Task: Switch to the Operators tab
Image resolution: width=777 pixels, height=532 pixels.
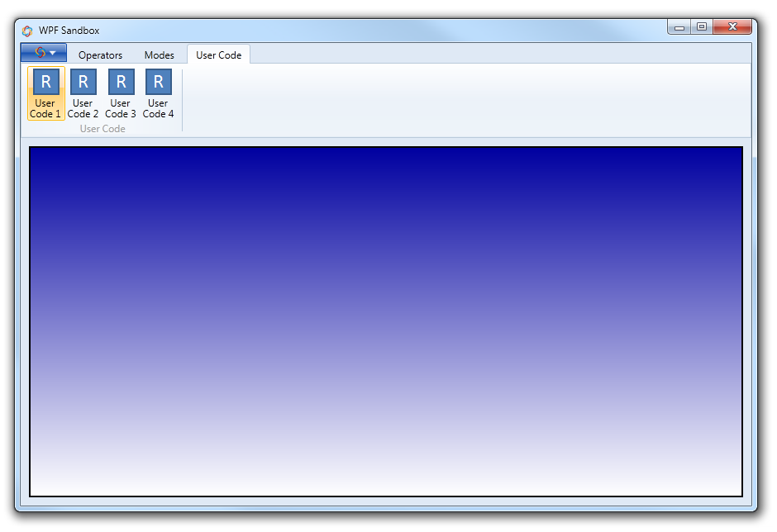Action: (x=100, y=55)
